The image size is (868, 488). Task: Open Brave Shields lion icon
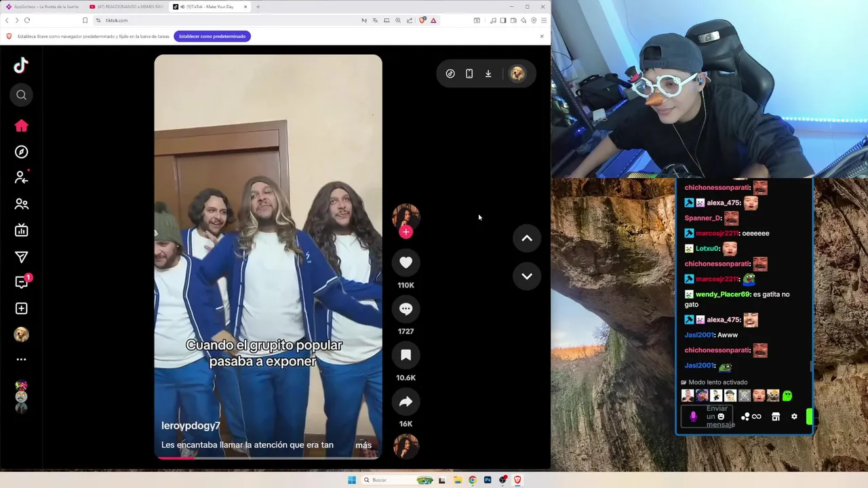coord(422,20)
